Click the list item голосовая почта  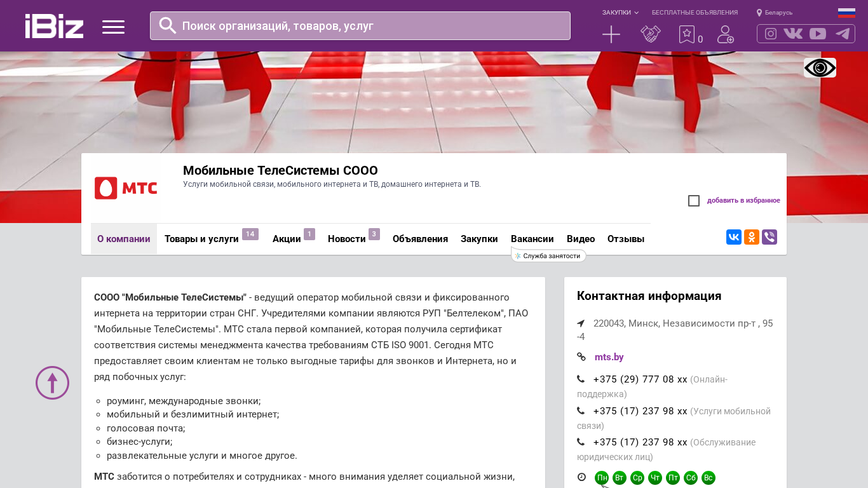tap(146, 428)
